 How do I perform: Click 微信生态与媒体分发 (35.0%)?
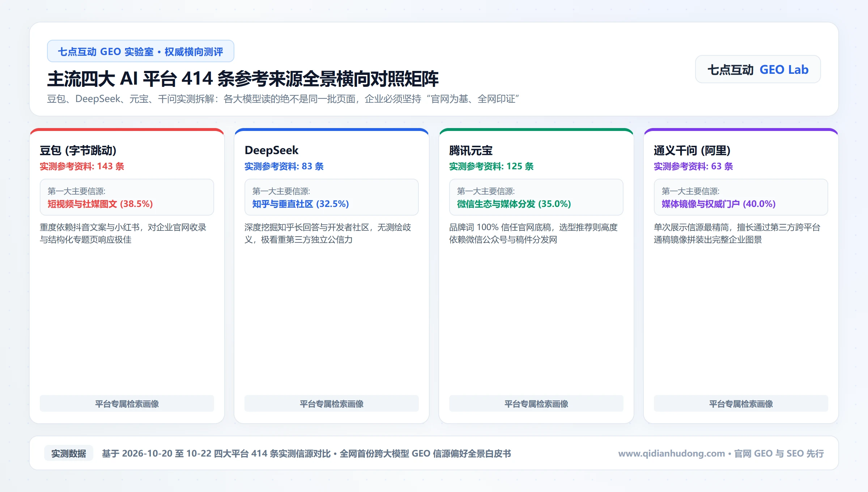click(514, 204)
